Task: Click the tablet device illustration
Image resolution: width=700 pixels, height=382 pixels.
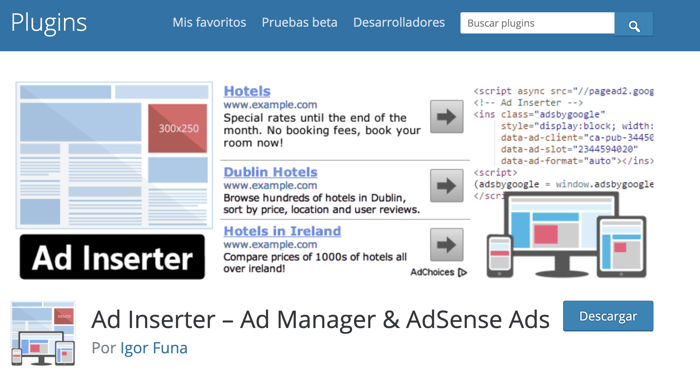Action: pos(621,247)
